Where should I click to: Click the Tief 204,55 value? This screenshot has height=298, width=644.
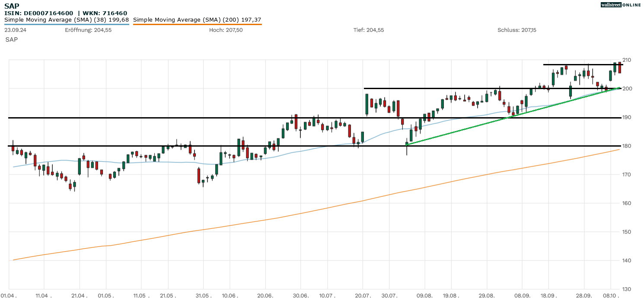coord(368,30)
